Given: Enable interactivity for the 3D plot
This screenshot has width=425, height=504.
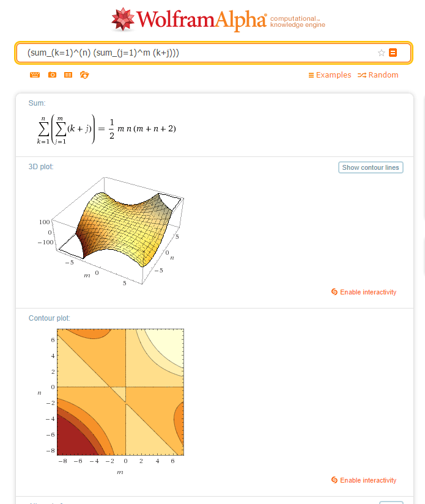Looking at the screenshot, I should (364, 292).
